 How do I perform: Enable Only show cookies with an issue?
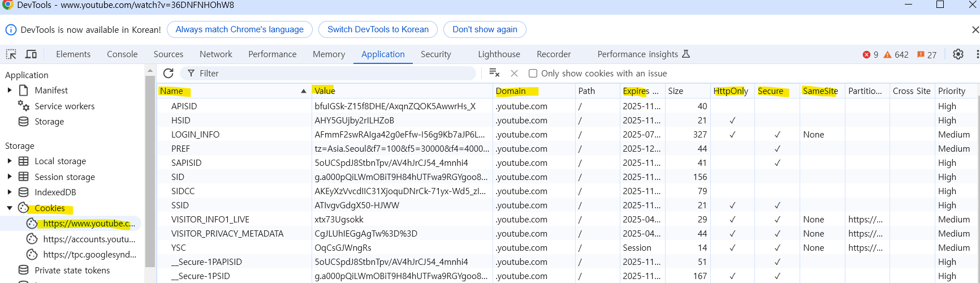(x=533, y=73)
